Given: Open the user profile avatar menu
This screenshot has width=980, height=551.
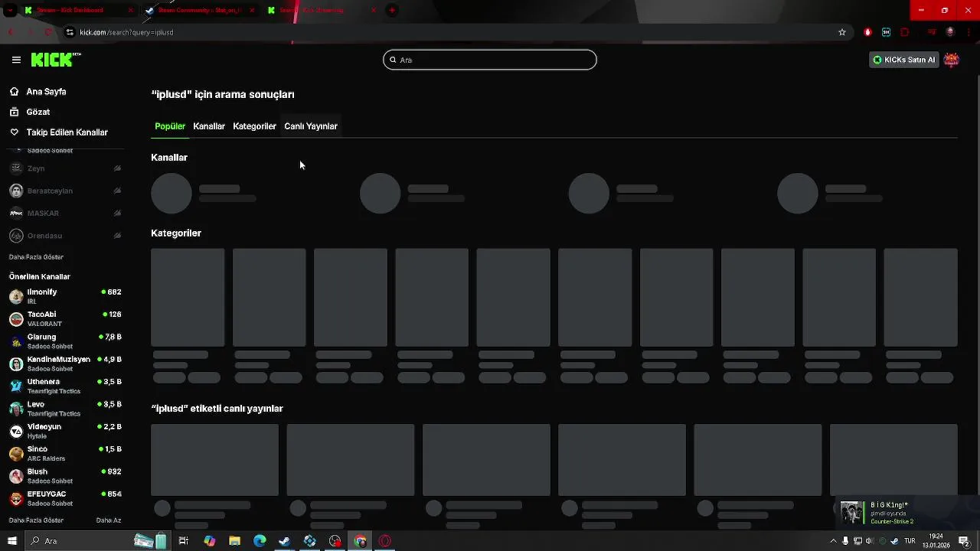Looking at the screenshot, I should 952,60.
